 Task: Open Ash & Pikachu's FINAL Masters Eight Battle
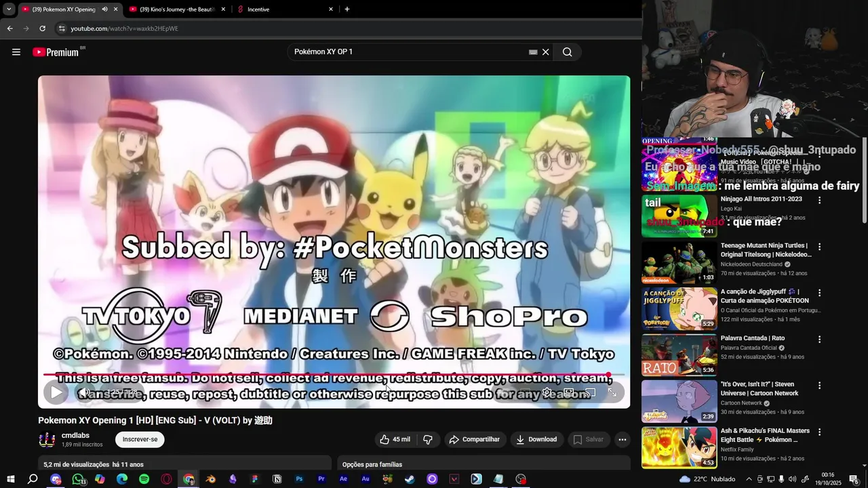(765, 435)
